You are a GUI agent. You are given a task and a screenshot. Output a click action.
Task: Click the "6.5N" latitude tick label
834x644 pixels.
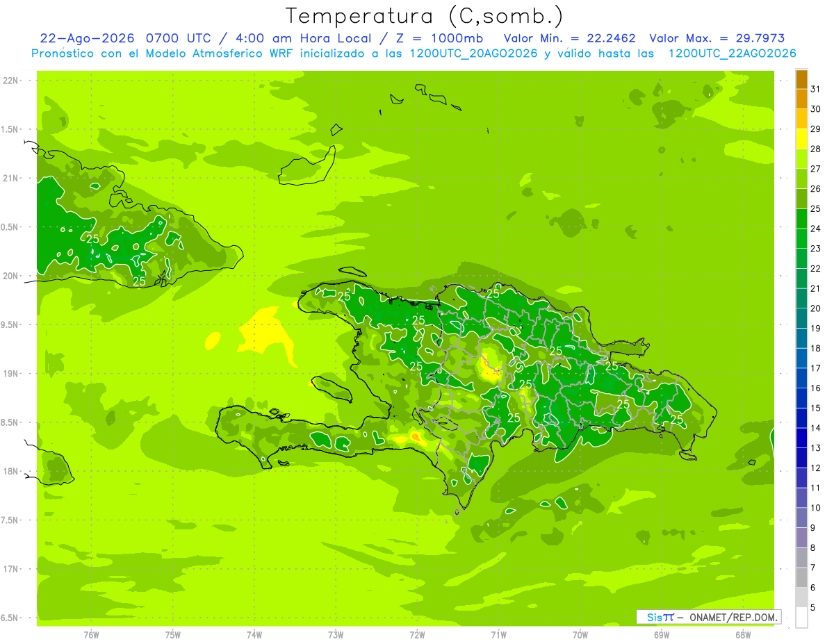click(x=10, y=618)
